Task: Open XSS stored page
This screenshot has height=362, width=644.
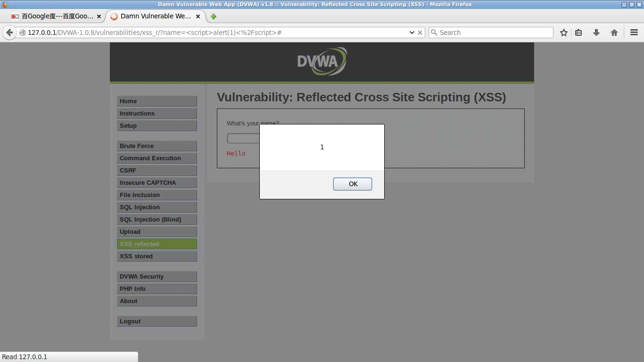Action: click(x=157, y=256)
